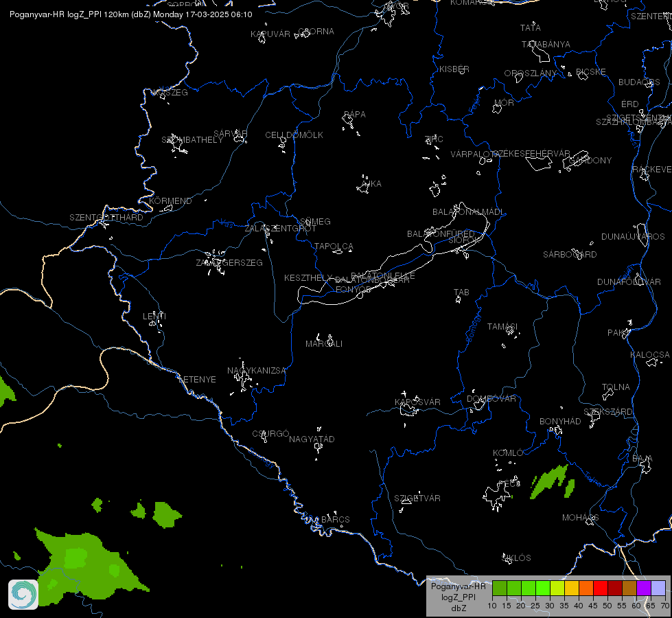Select the bright red 45-50 dBZ legend swatch
This screenshot has width=672, height=618.
[x=601, y=588]
